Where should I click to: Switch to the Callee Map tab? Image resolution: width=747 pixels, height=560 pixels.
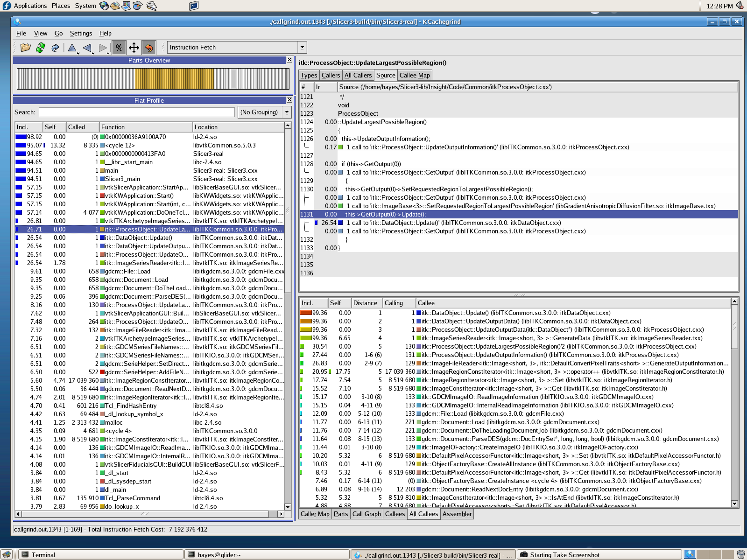pyautogui.click(x=415, y=75)
